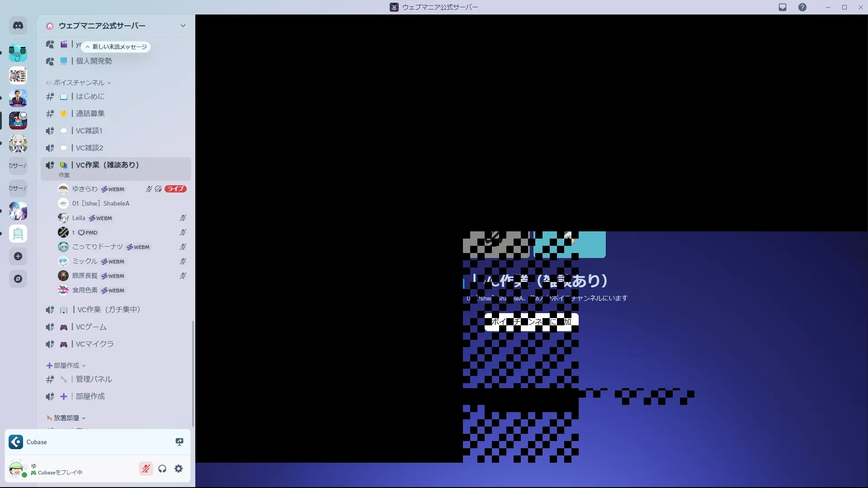Open the discover servers compass icon

point(18,279)
